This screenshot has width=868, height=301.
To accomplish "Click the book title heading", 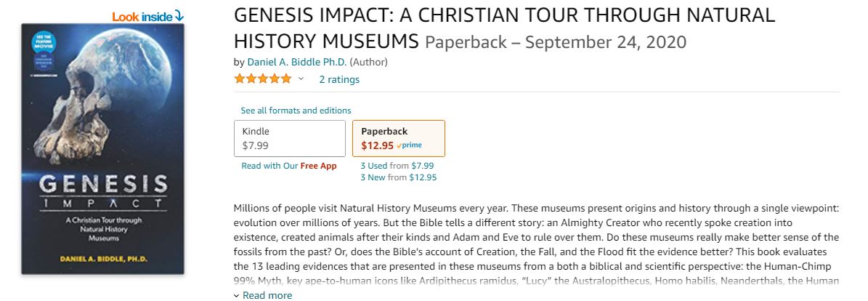I will pos(504,28).
